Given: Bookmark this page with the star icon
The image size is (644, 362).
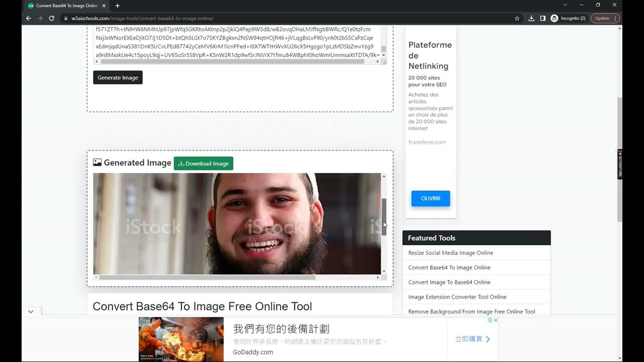Looking at the screenshot, I should click(517, 18).
